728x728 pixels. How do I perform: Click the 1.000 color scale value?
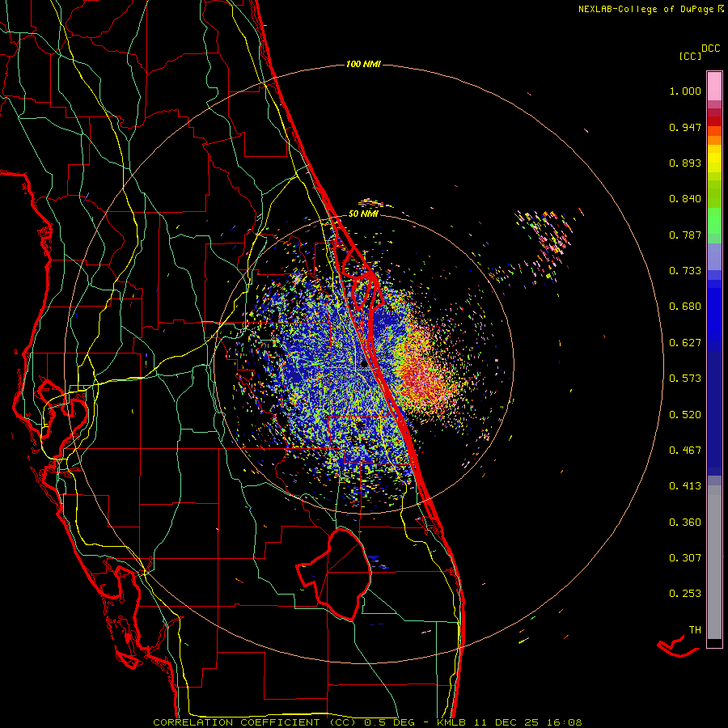pyautogui.click(x=685, y=91)
